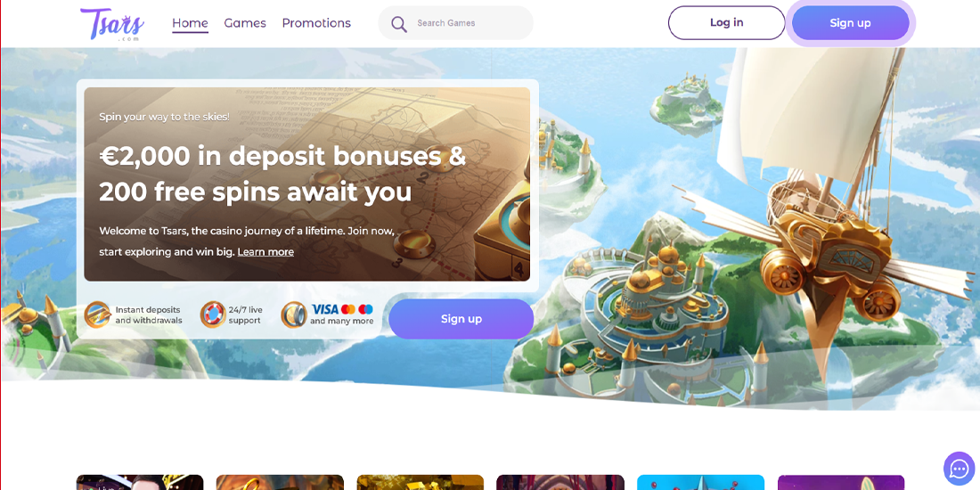The image size is (980, 490).
Task: Click the Mastercard logo
Action: 348,309
